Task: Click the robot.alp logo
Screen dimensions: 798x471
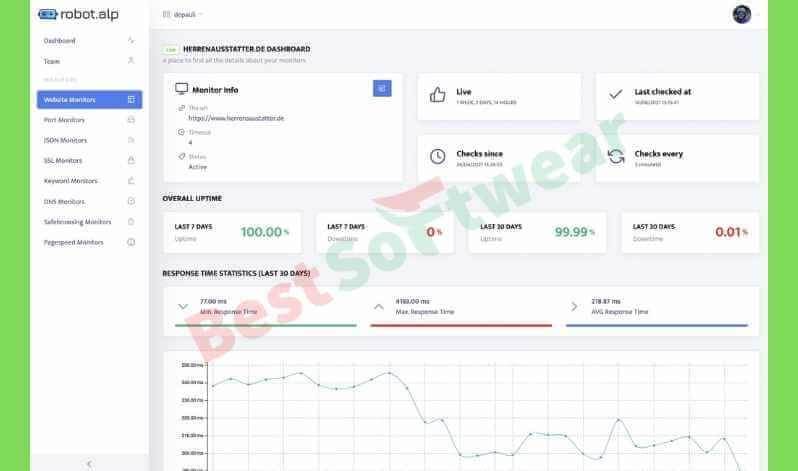Action: (x=78, y=14)
